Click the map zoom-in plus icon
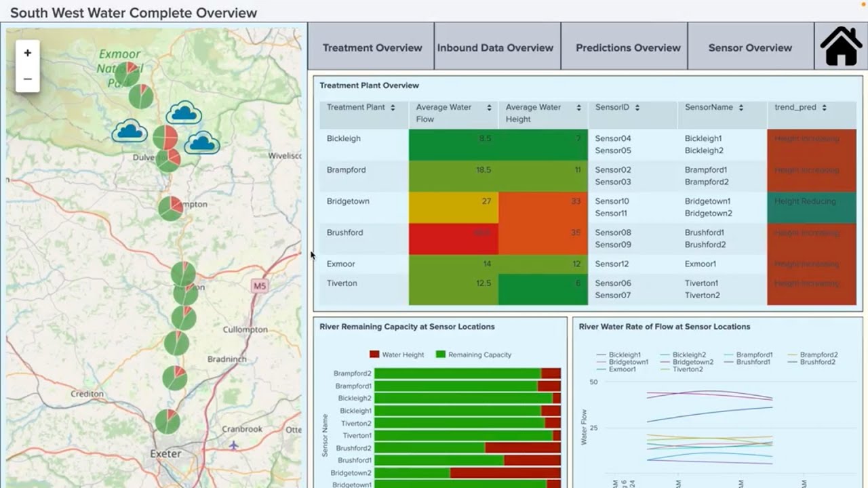Screen dimensions: 868x488 click(x=27, y=52)
